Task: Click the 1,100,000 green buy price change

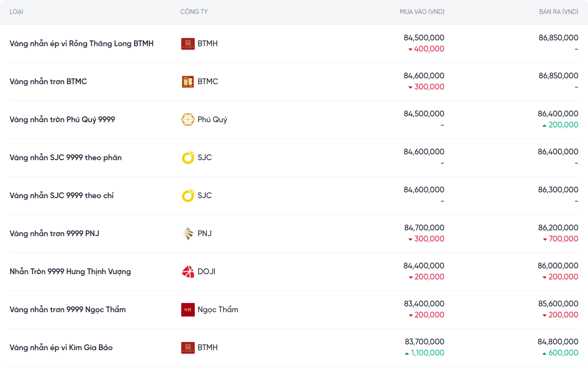Action: click(x=427, y=353)
